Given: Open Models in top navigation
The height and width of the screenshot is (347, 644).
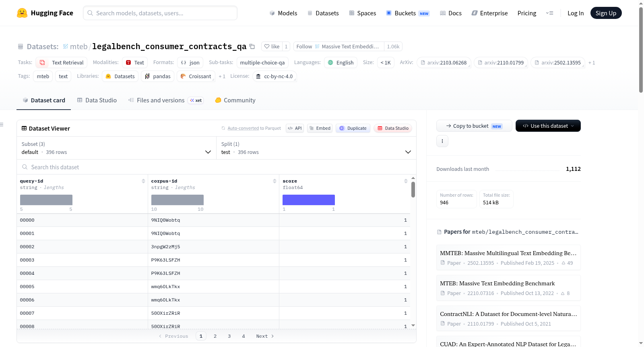Looking at the screenshot, I should click(x=283, y=13).
